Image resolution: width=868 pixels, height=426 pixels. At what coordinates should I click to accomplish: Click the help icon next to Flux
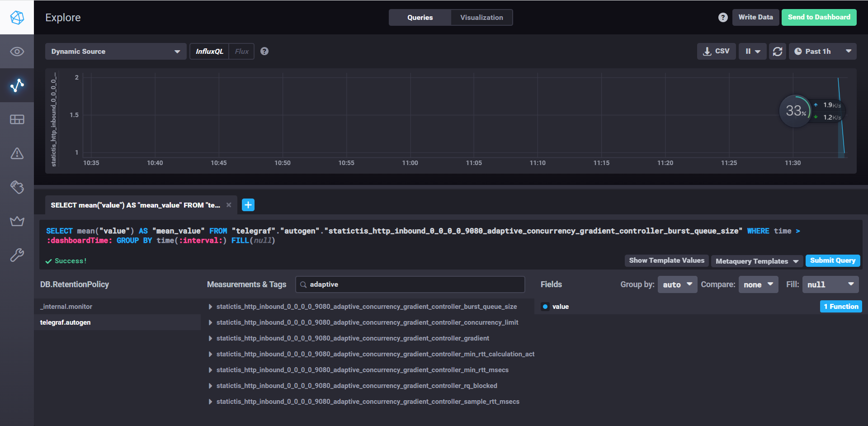264,52
